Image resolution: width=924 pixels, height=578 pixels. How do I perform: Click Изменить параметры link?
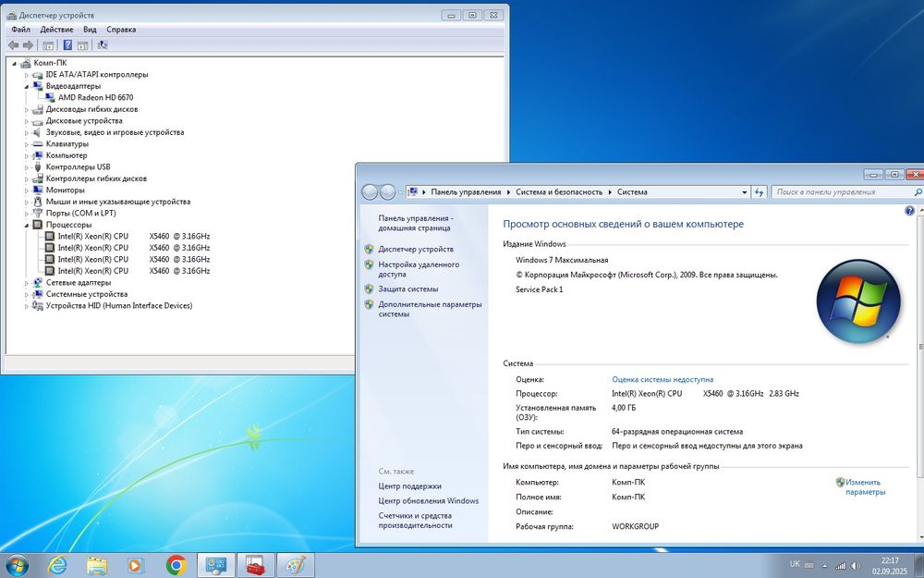click(x=865, y=486)
